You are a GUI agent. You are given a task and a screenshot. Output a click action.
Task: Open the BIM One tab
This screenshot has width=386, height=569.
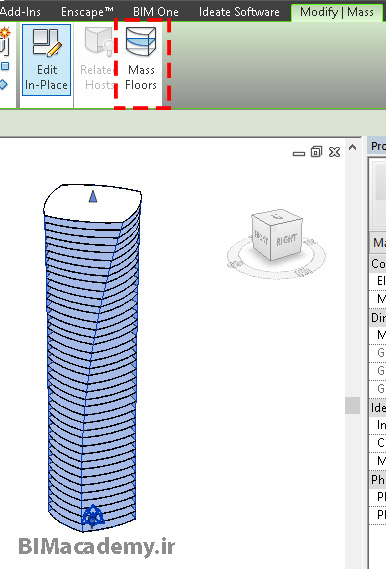[x=156, y=12]
